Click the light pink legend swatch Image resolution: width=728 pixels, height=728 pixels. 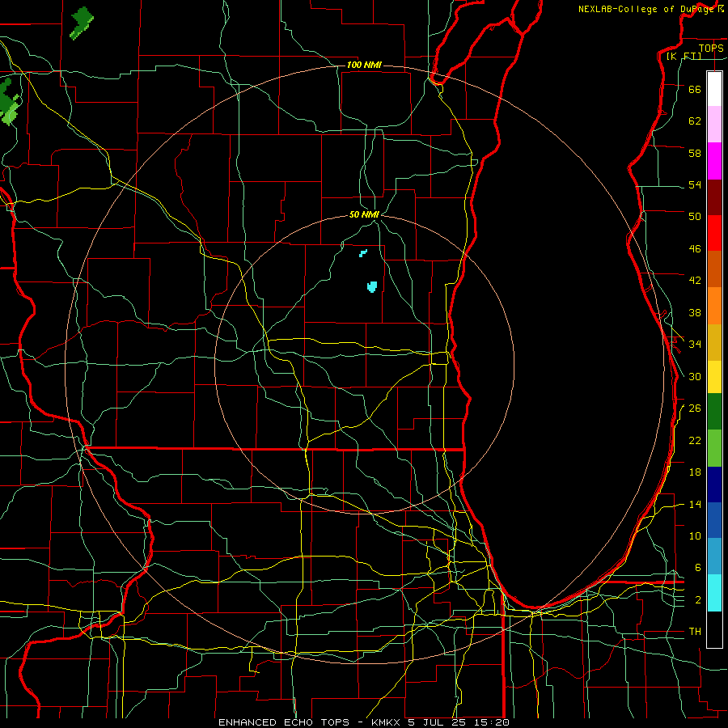[714, 124]
